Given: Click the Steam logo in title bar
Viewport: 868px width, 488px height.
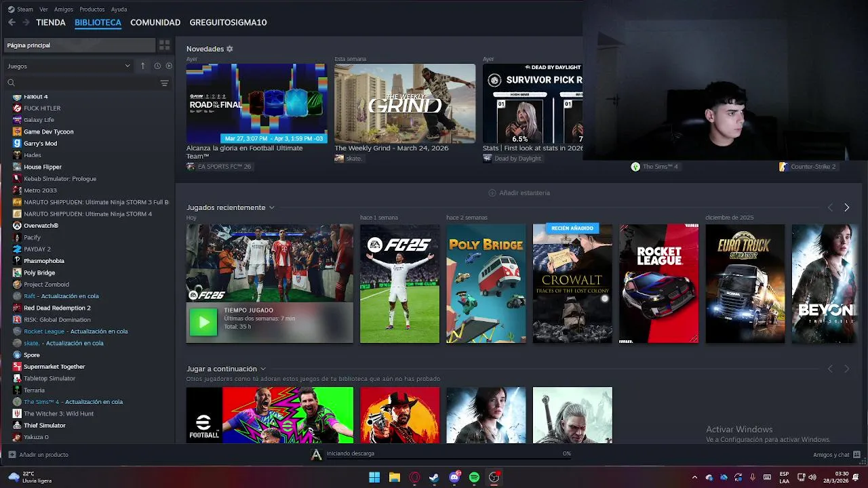Looking at the screenshot, I should pyautogui.click(x=11, y=9).
